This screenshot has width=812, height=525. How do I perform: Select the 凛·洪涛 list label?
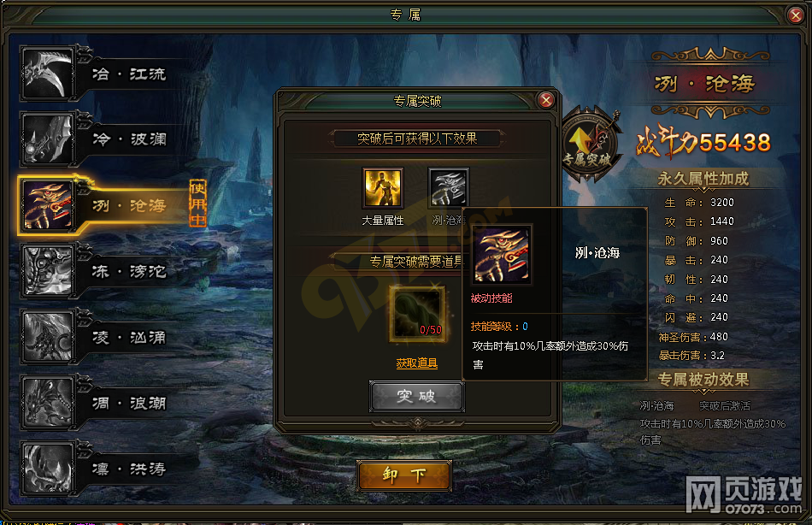tap(129, 469)
